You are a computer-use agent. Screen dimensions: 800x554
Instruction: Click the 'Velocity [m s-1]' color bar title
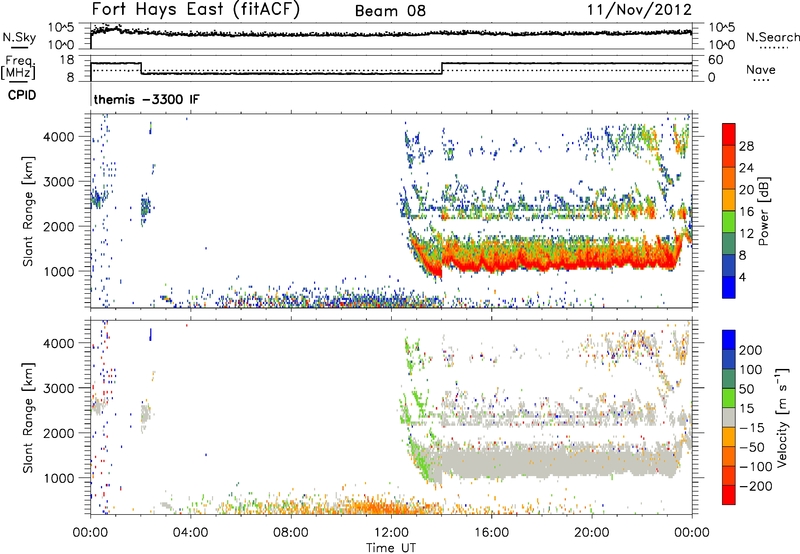point(782,417)
